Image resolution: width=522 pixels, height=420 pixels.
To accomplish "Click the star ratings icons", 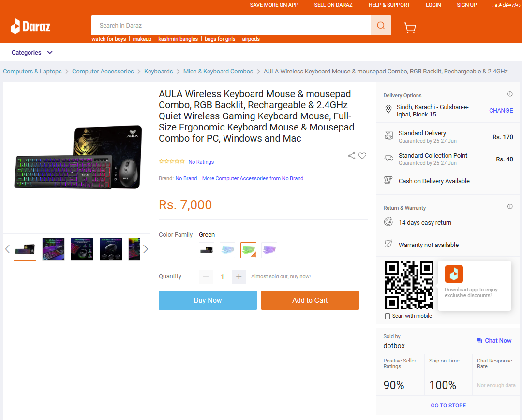I will click(x=171, y=161).
